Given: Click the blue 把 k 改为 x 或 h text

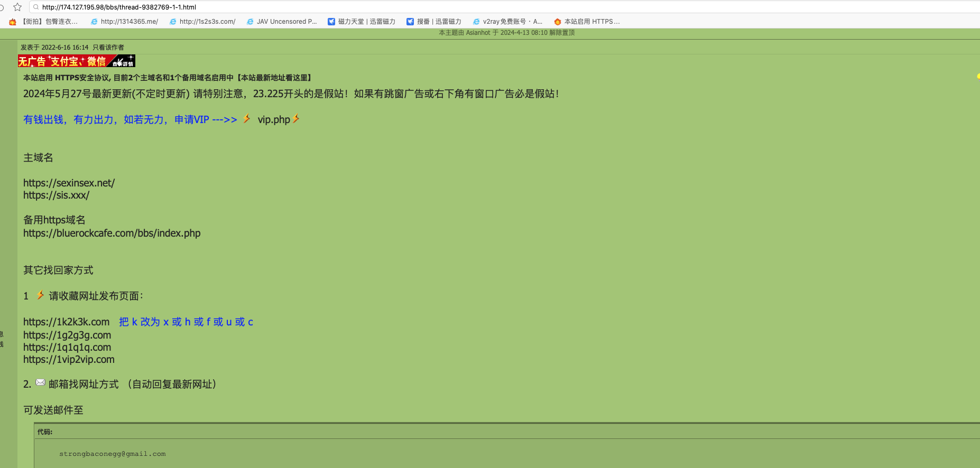Looking at the screenshot, I should point(186,322).
